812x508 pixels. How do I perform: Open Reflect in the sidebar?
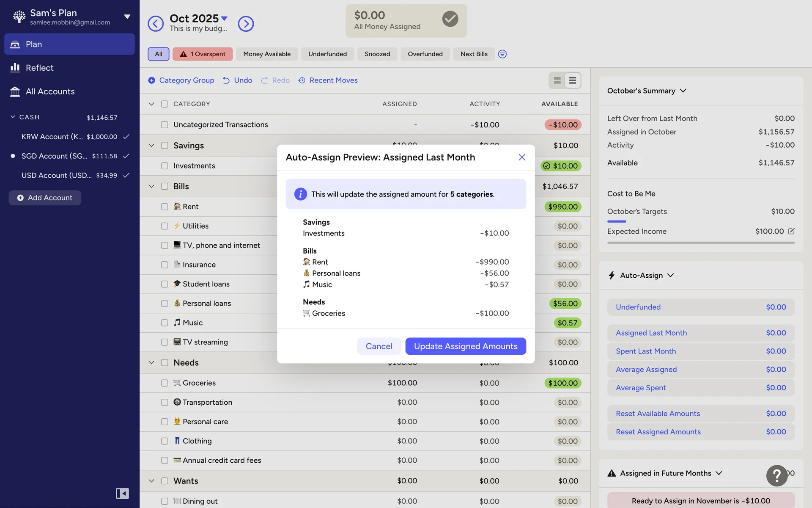point(39,68)
